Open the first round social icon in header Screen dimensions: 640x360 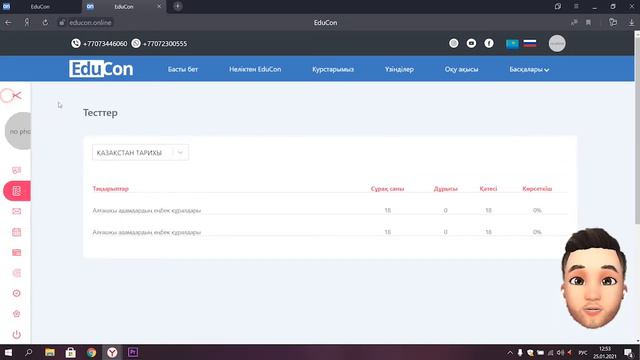(453, 43)
